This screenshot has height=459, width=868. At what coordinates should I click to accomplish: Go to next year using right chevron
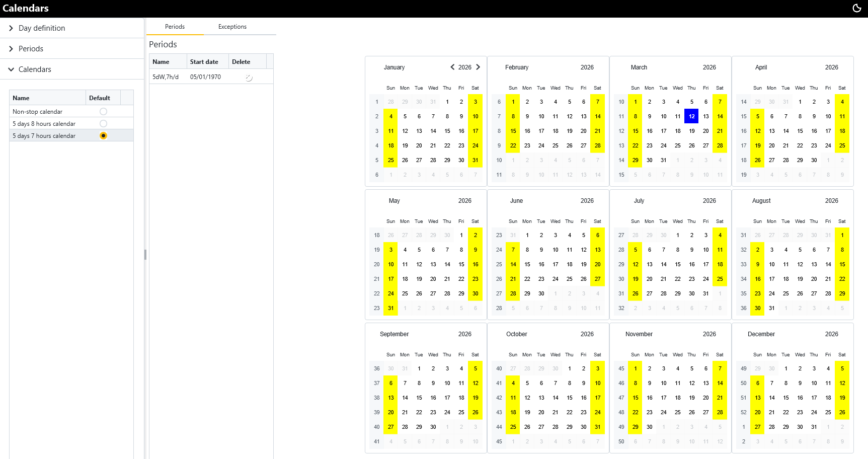tap(478, 67)
